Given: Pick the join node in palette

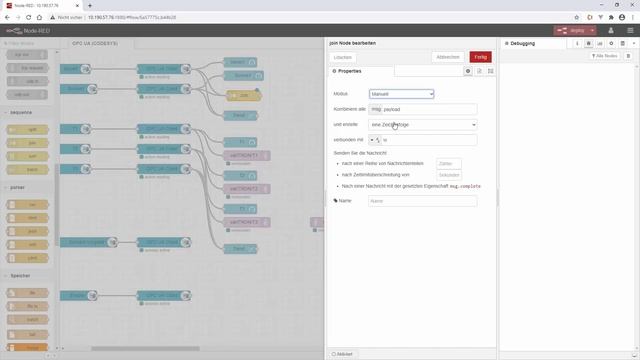Looking at the screenshot, I should tap(28, 143).
